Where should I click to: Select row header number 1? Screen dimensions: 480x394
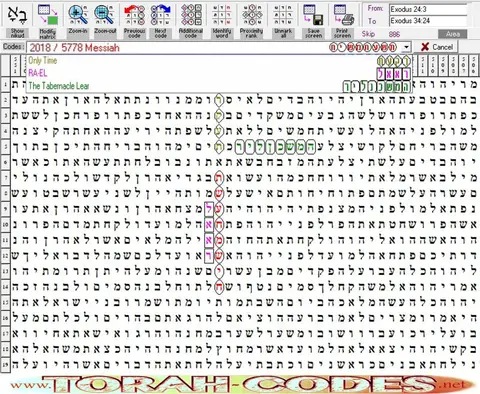tap(6, 85)
